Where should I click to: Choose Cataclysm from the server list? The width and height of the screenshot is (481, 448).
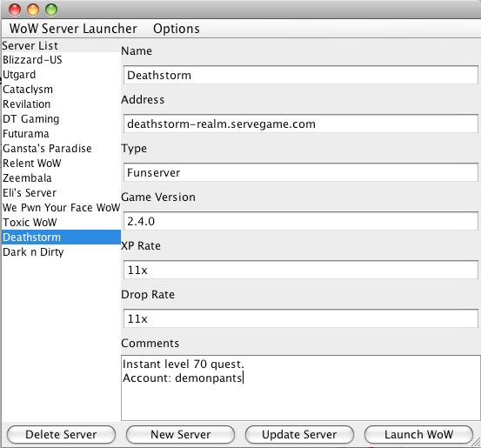(61, 90)
